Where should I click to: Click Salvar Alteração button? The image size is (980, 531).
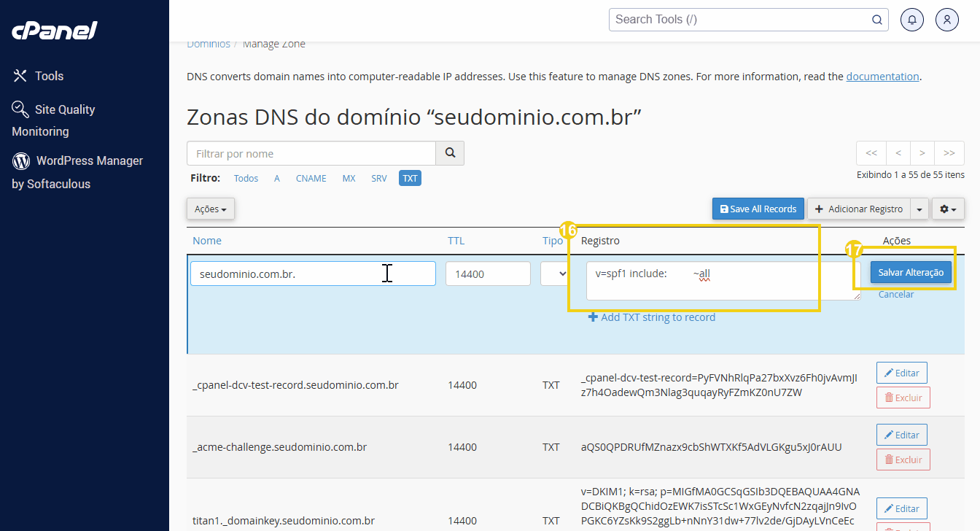click(911, 272)
